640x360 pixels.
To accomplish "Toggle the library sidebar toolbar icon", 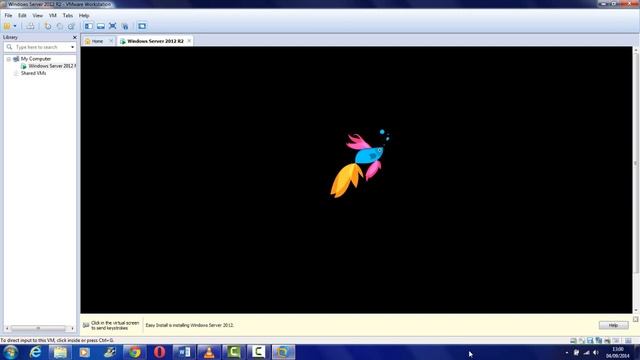I will click(x=89, y=26).
